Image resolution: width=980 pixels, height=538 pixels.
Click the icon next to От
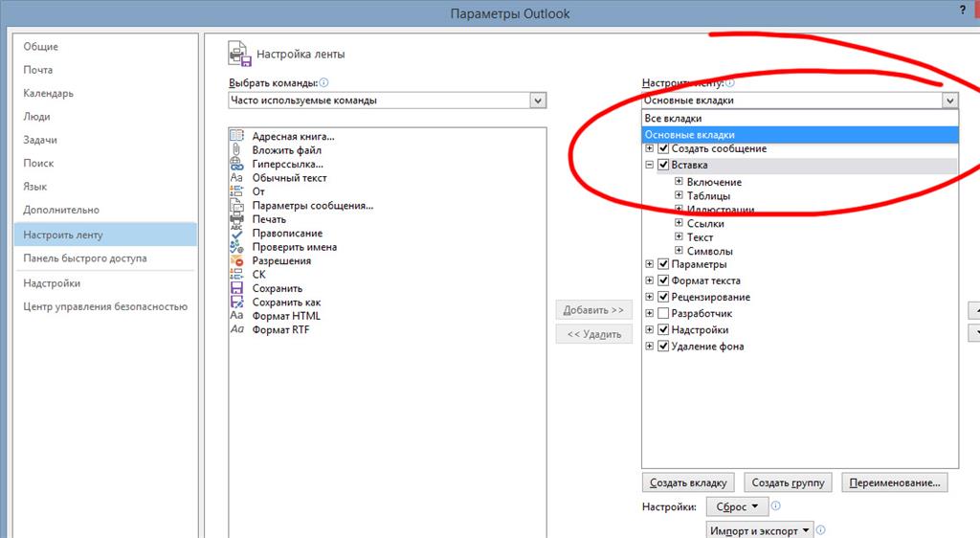(x=237, y=191)
